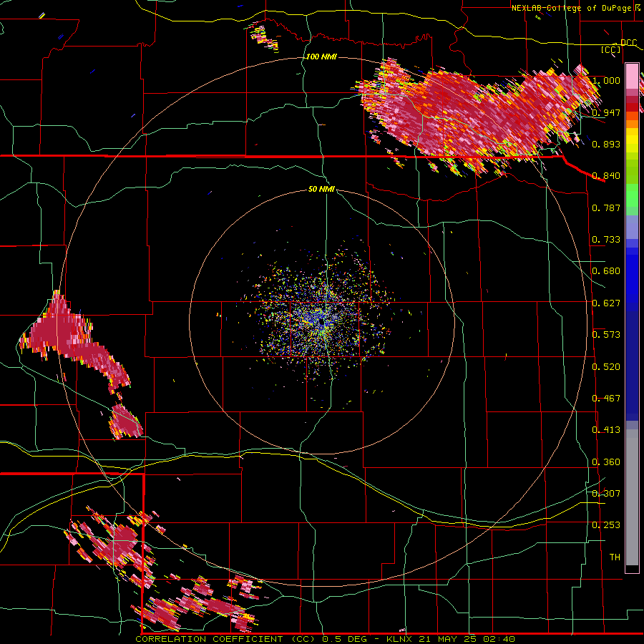This screenshot has height=644, width=644.
Task: Click the 02:40 timestamp
Action: coord(497,639)
